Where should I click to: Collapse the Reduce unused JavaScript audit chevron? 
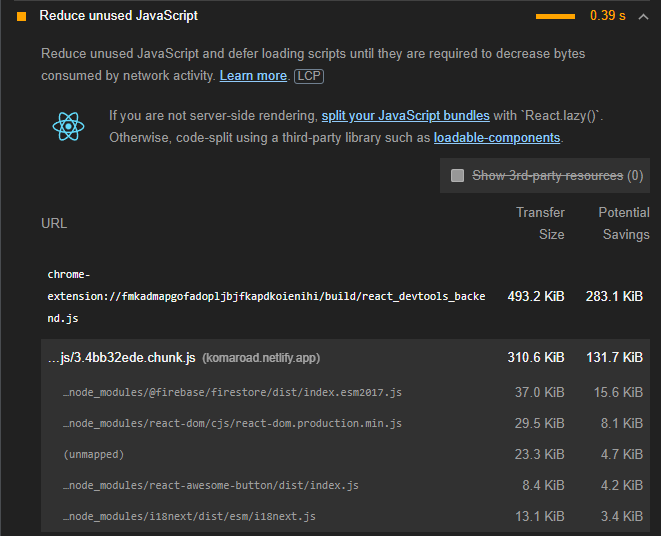[643, 16]
